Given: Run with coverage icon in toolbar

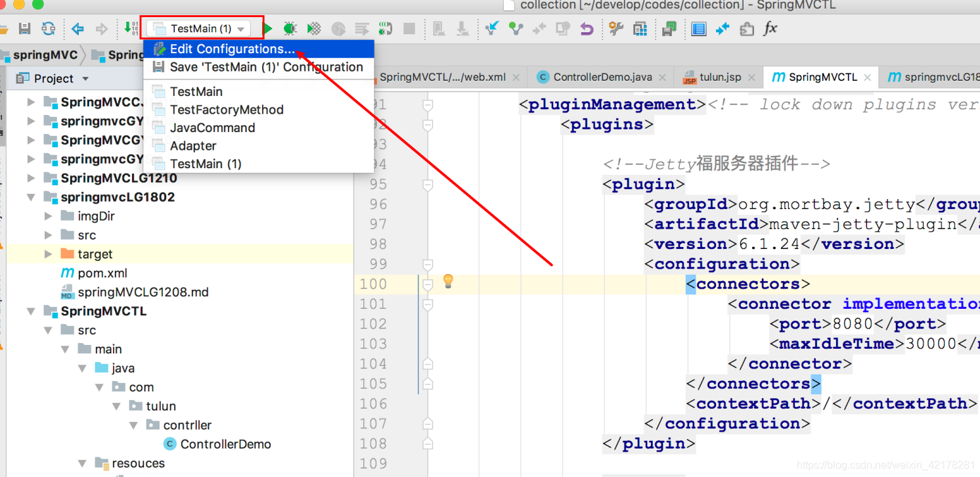Looking at the screenshot, I should click(314, 29).
